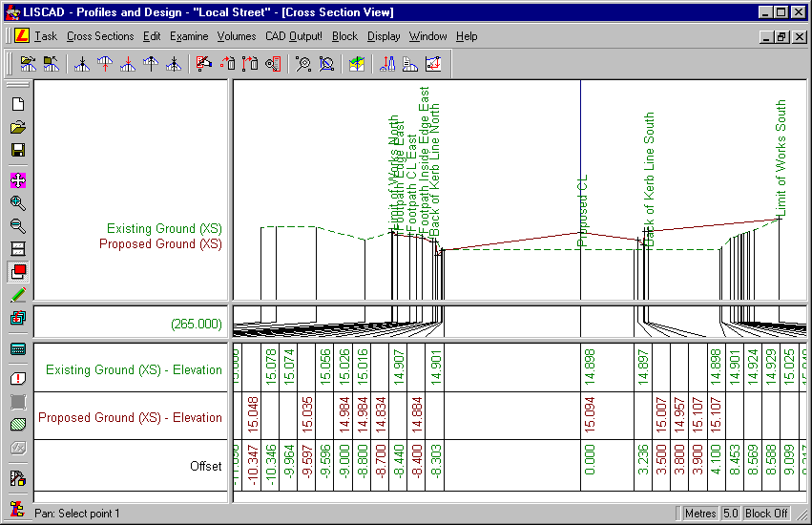This screenshot has width=812, height=525.
Task: Click the Block Off status indicator
Action: (x=766, y=514)
